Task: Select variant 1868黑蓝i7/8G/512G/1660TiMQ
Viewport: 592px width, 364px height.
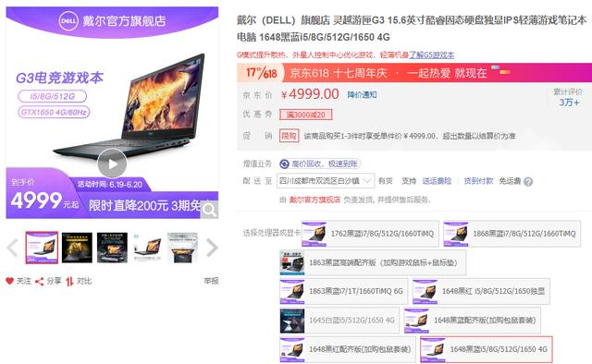Action: 512,234
